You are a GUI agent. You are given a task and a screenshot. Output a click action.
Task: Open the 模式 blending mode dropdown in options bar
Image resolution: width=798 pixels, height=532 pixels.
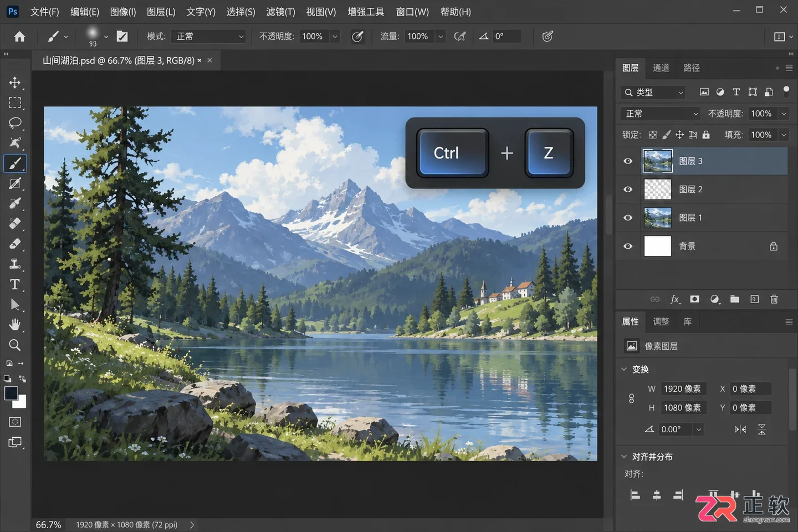click(x=209, y=37)
